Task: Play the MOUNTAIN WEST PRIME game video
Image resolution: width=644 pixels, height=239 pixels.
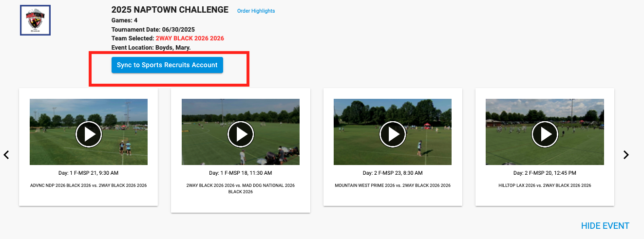Action: [393, 134]
